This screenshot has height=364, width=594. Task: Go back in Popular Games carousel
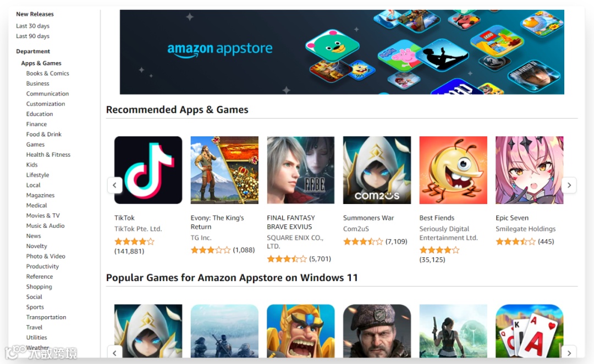pos(115,352)
